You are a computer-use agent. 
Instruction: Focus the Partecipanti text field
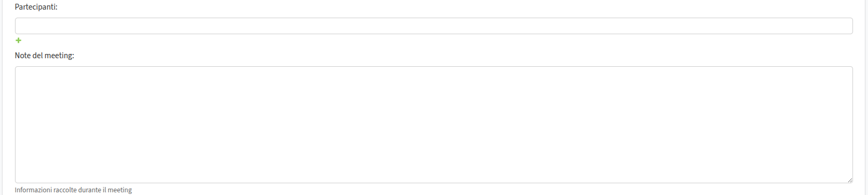point(434,26)
